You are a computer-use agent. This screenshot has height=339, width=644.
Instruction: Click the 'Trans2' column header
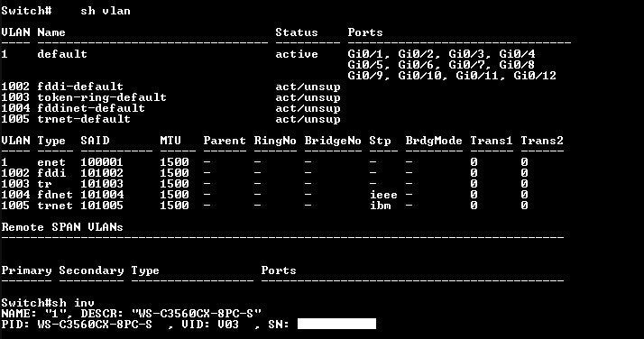pyautogui.click(x=542, y=141)
